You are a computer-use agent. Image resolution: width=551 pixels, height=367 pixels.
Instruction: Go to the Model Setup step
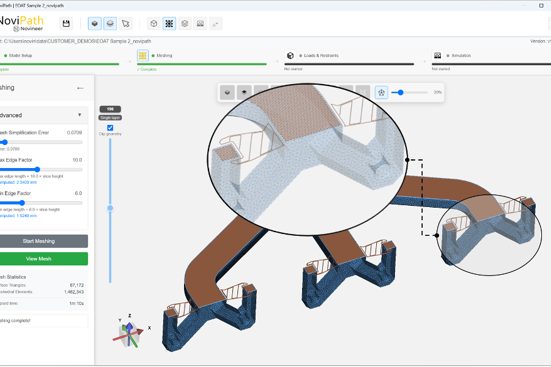[20, 56]
